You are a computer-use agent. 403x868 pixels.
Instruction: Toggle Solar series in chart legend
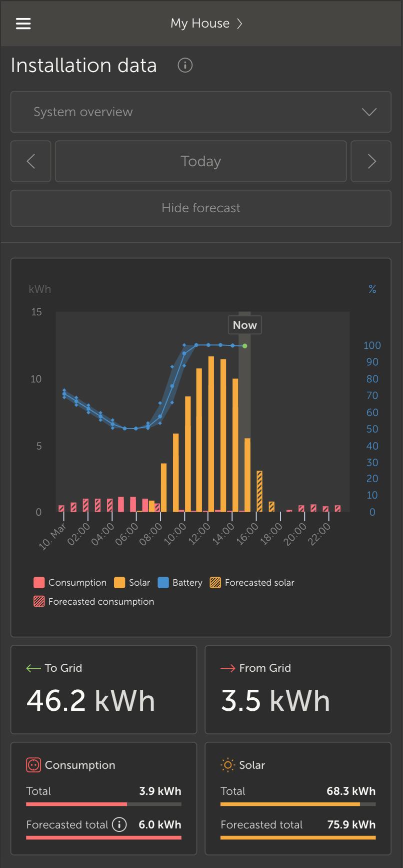click(132, 583)
